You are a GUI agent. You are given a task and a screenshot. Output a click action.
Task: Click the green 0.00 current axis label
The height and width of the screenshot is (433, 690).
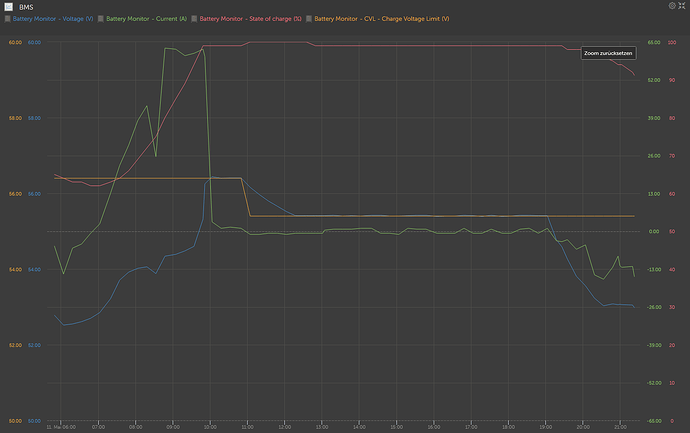(x=653, y=232)
